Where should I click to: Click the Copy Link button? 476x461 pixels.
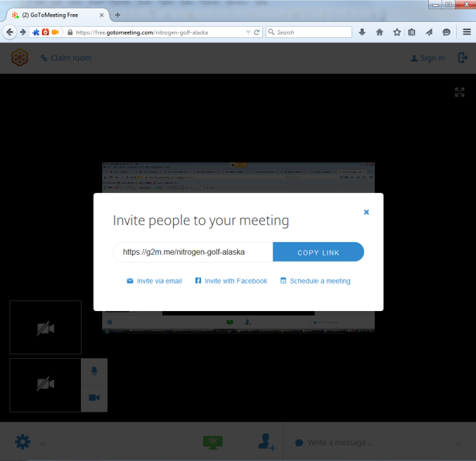click(x=318, y=252)
